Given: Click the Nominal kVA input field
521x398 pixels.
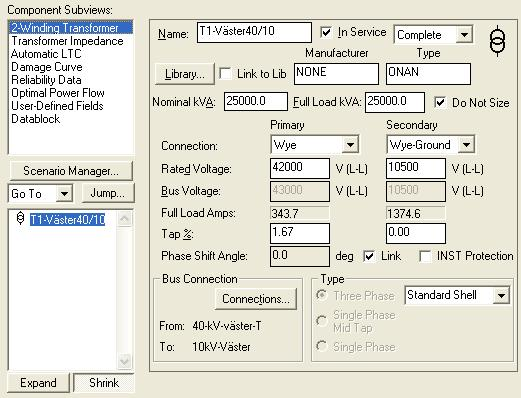Looking at the screenshot, I should (256, 102).
